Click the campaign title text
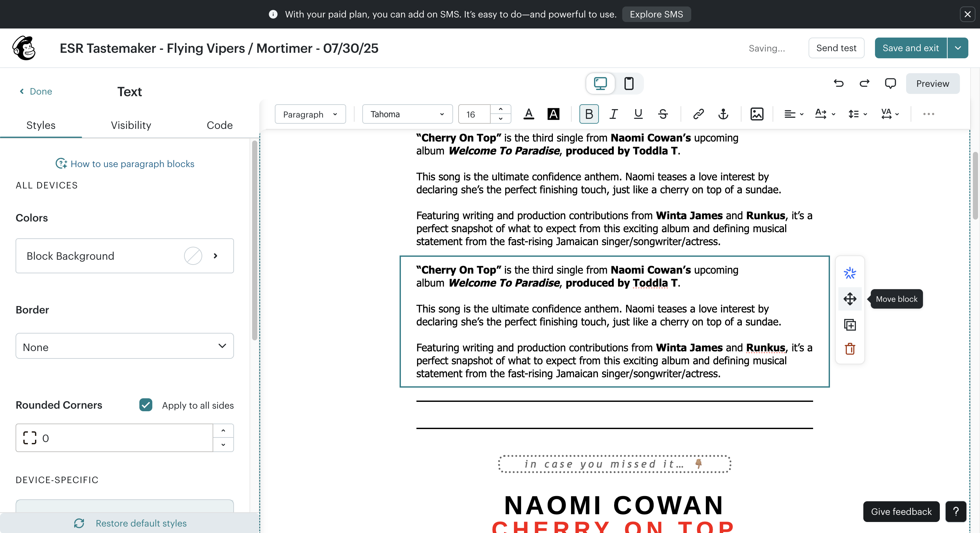Image resolution: width=980 pixels, height=533 pixels. 219,48
